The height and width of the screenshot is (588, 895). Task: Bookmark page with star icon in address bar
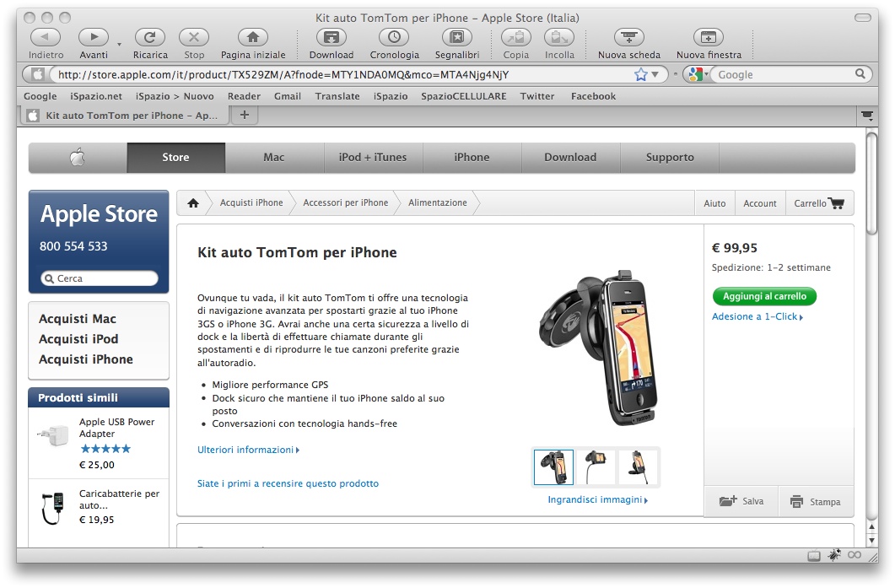[x=641, y=74]
